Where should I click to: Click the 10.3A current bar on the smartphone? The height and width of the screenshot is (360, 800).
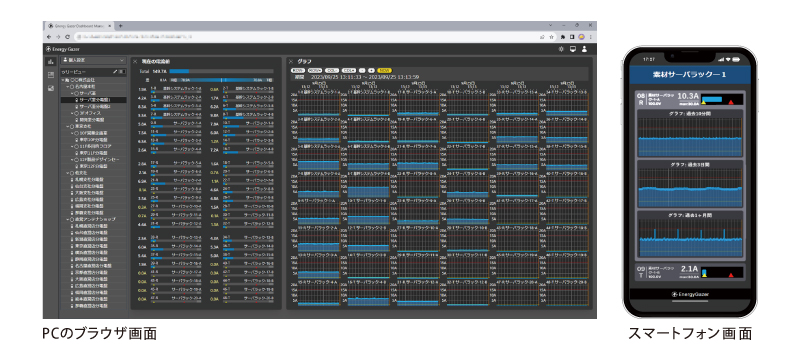pyautogui.click(x=722, y=99)
